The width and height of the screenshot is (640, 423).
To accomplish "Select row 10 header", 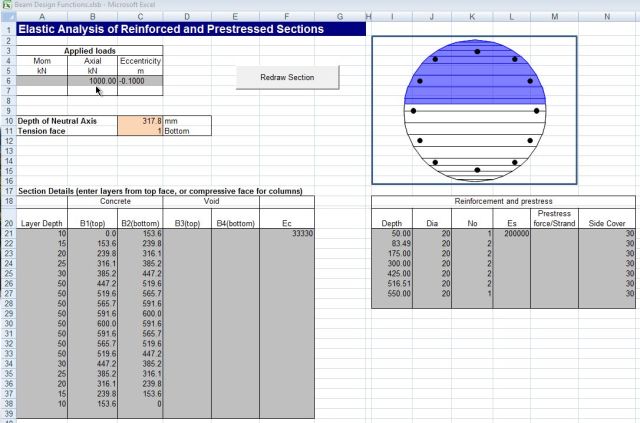I will point(9,121).
